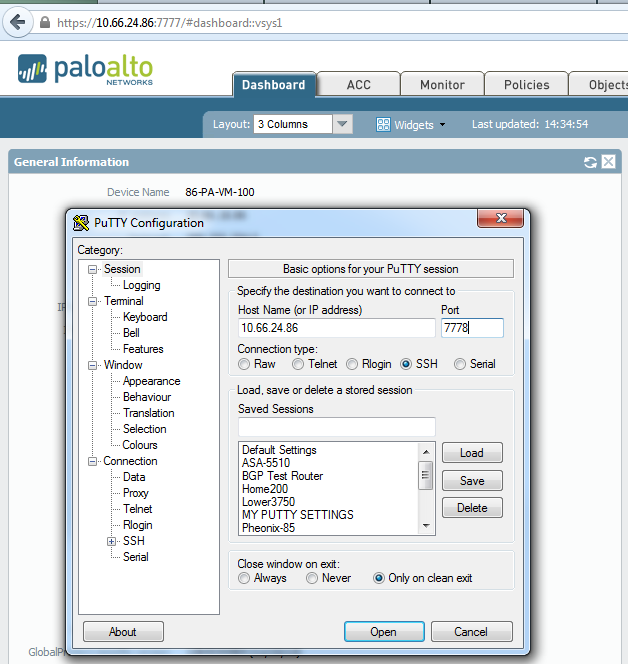Switch to the Dashboard tab

(x=274, y=85)
